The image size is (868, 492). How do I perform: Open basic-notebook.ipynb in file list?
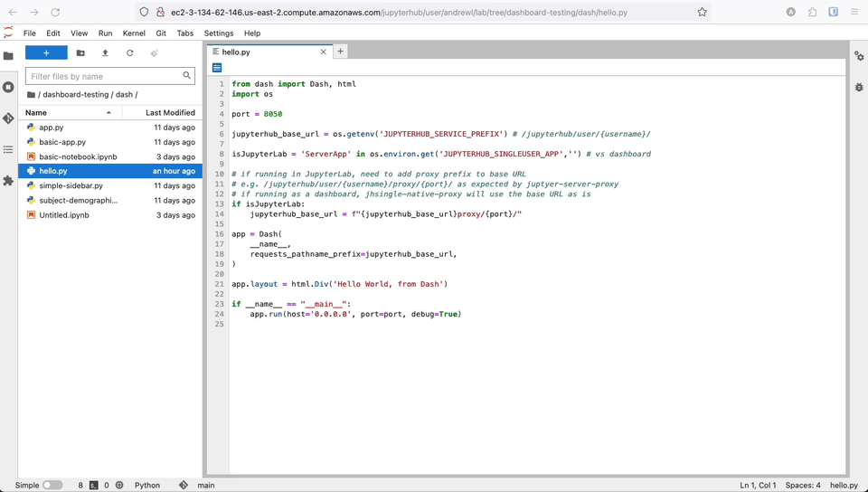[x=78, y=156]
